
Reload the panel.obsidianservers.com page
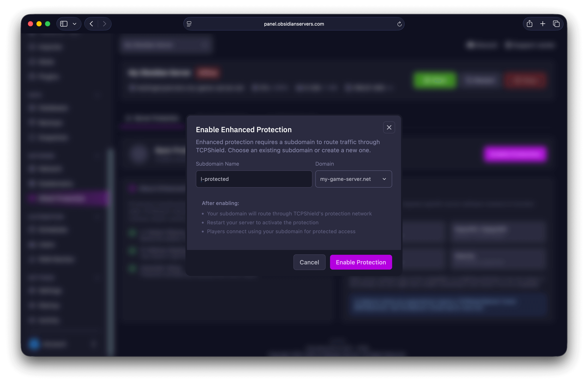399,24
